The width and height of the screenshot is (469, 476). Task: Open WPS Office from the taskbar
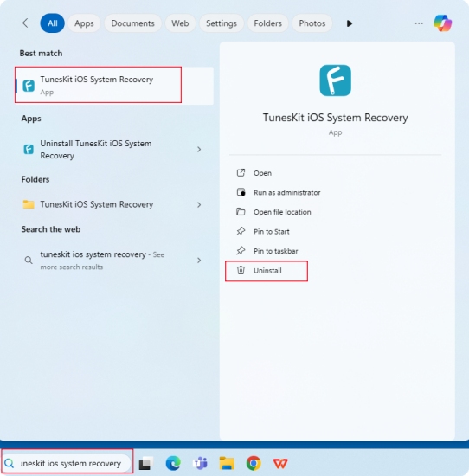tap(280, 464)
